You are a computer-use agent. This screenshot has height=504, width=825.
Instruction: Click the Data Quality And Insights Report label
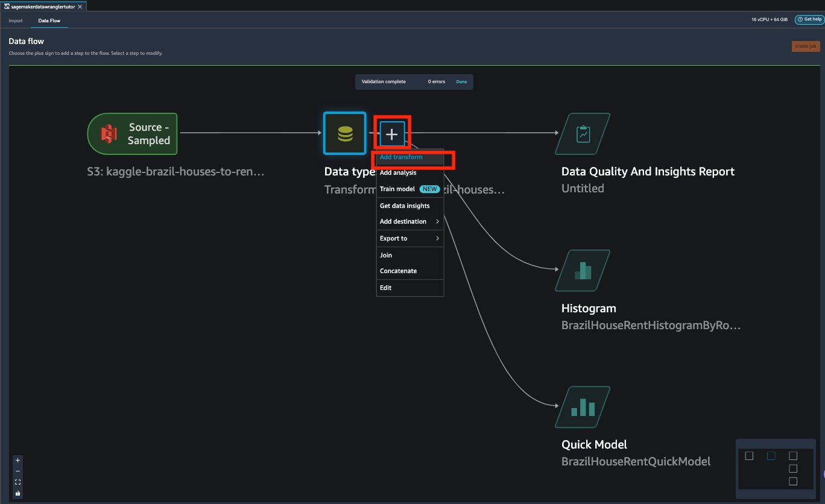(x=648, y=171)
